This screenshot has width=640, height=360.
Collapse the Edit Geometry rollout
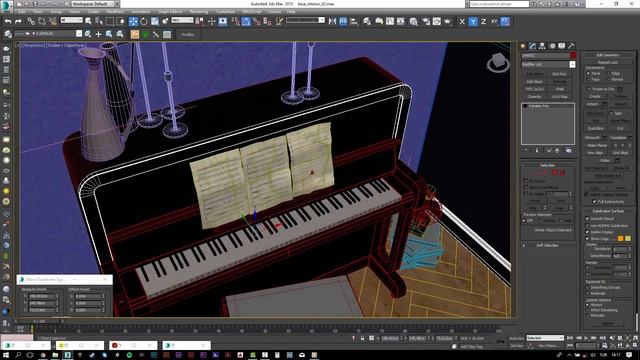coord(608,55)
